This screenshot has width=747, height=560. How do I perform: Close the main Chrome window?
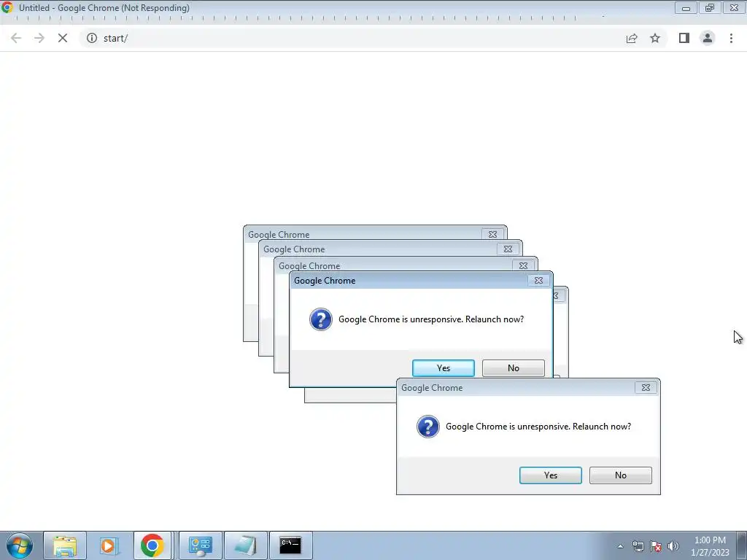point(734,8)
